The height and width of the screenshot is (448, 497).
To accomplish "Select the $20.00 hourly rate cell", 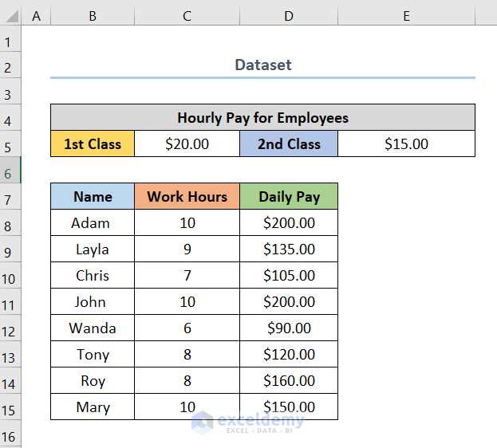I will click(187, 143).
